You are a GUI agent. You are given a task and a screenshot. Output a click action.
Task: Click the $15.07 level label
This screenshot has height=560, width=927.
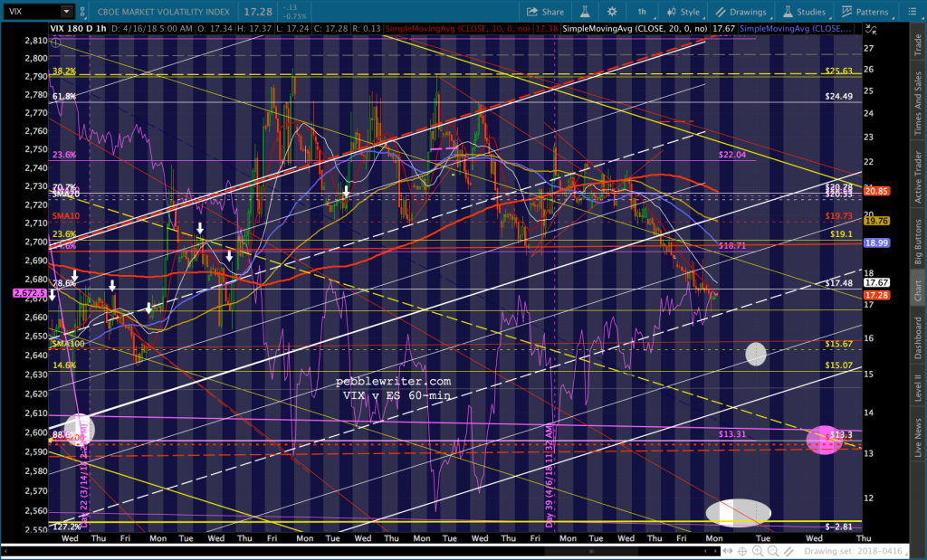pos(839,365)
